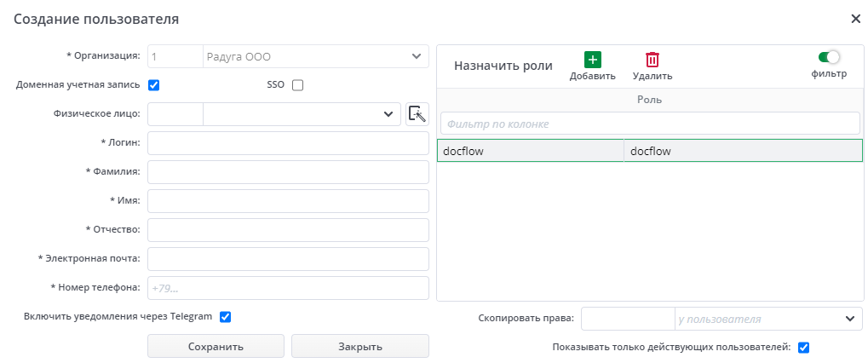The height and width of the screenshot is (363, 868).
Task: Disable Telegram notifications checkbox
Action: [226, 317]
